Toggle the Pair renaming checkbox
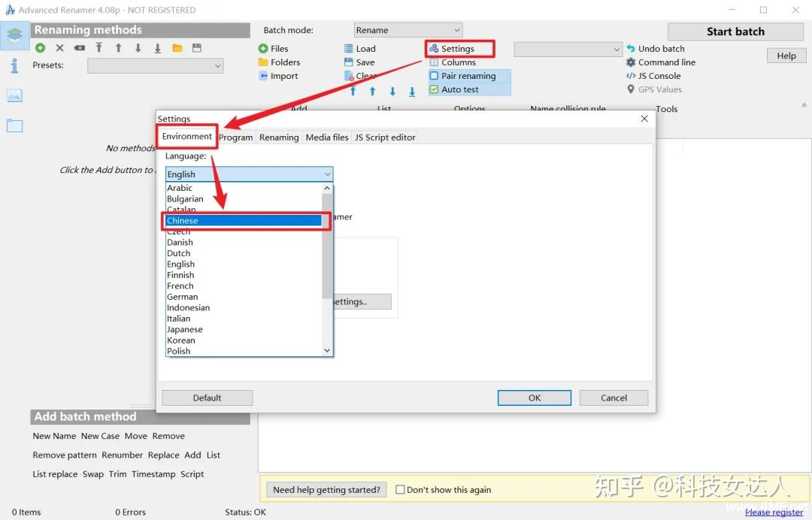This screenshot has width=812, height=520. point(434,76)
